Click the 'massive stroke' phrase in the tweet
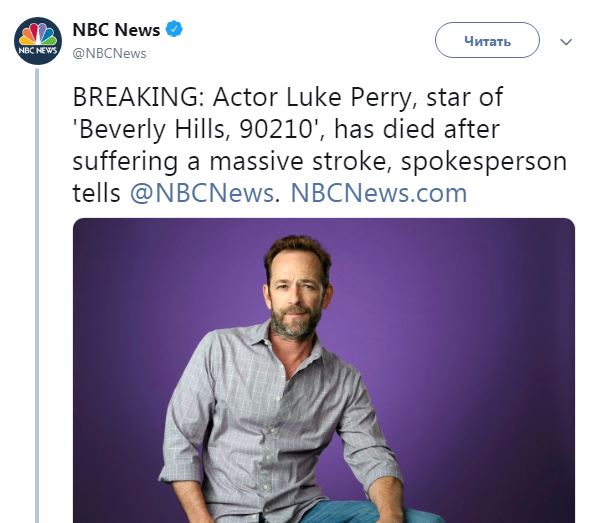 click(x=298, y=161)
